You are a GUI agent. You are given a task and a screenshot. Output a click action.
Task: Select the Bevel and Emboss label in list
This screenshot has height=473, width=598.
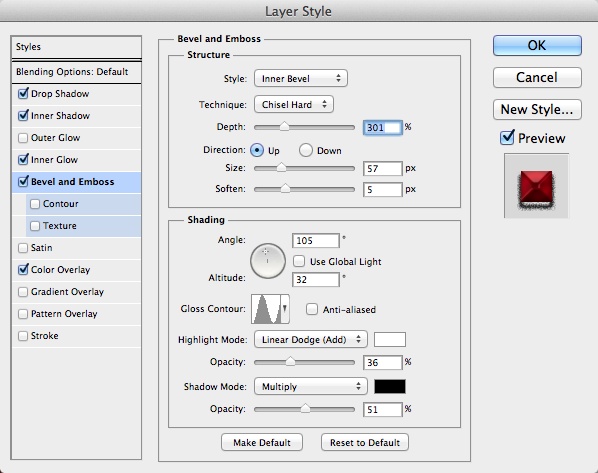pyautogui.click(x=72, y=182)
